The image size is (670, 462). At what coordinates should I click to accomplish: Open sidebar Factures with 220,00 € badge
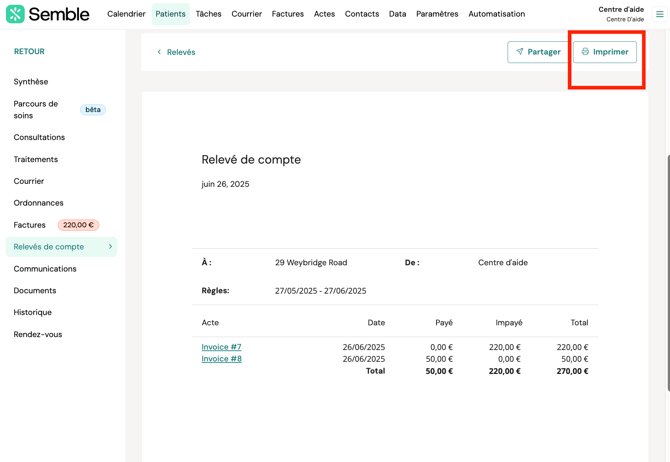(30, 225)
